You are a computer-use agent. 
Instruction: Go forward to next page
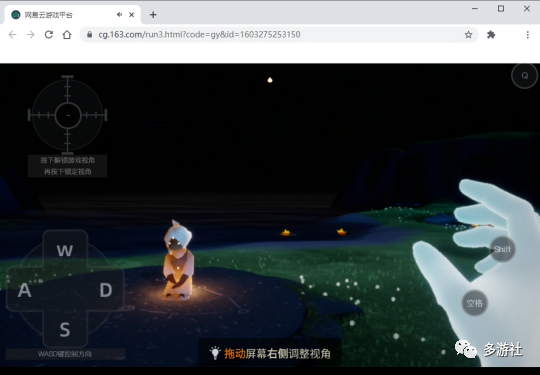(31, 34)
